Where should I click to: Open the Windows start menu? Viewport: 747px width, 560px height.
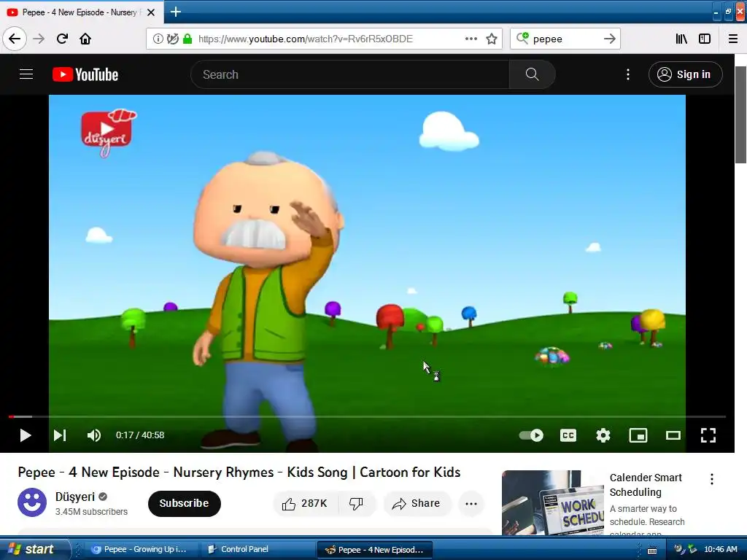pos(34,549)
